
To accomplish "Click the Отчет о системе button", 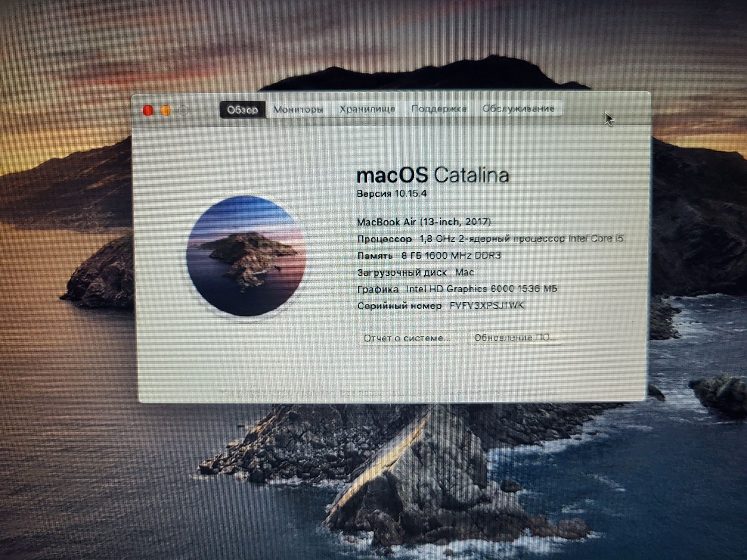I will pos(407,338).
